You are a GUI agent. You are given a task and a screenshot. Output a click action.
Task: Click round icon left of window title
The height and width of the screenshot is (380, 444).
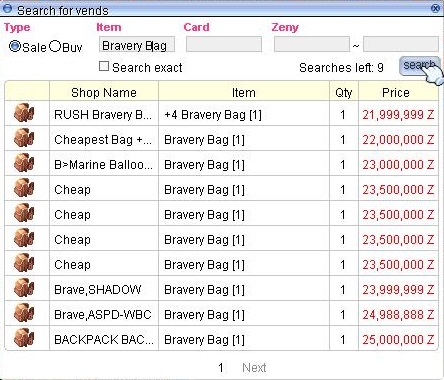tap(7, 8)
